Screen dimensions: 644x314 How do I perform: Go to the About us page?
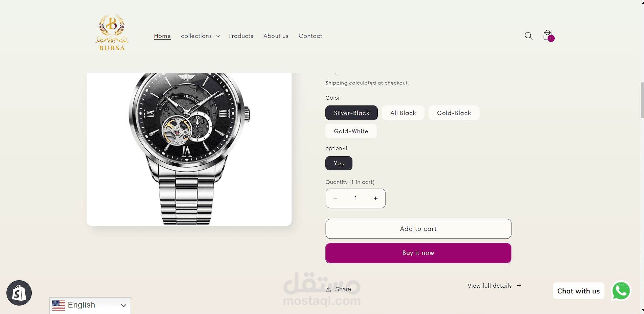276,36
